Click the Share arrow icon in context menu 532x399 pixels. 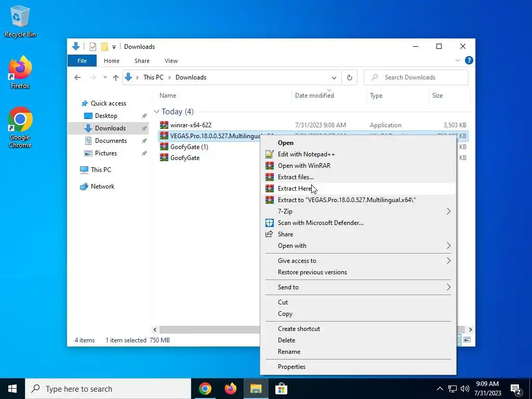(269, 234)
